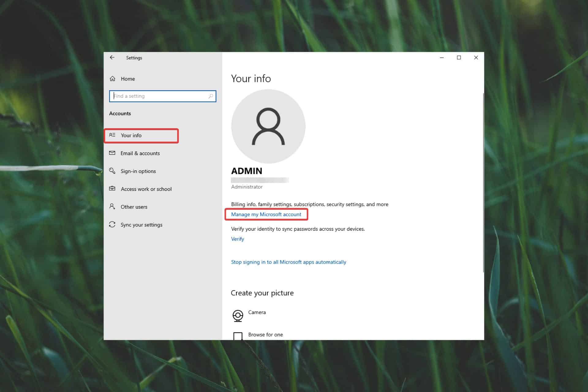Click the Access work or school briefcase icon
The image size is (588, 392).
pyautogui.click(x=112, y=189)
